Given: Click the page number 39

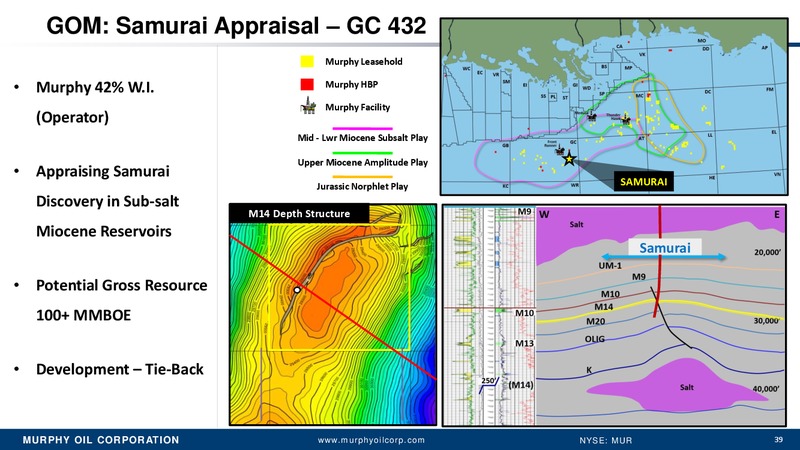Looking at the screenshot, I should tap(778, 439).
